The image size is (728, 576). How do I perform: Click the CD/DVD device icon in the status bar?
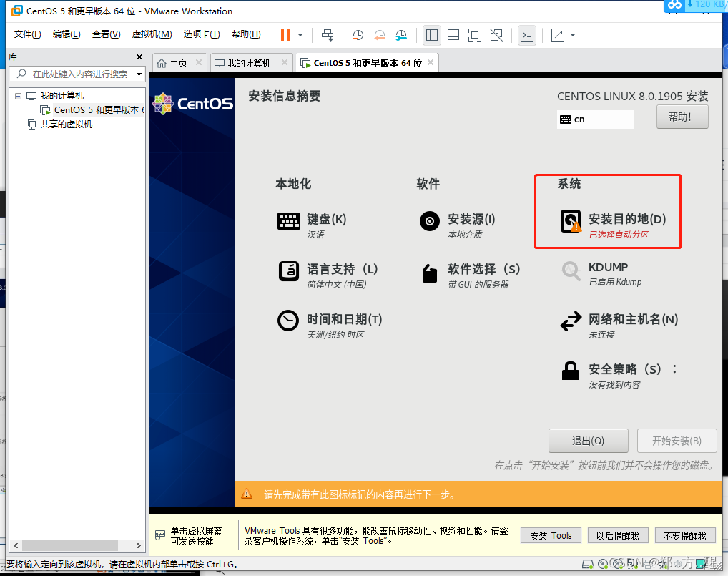click(603, 564)
